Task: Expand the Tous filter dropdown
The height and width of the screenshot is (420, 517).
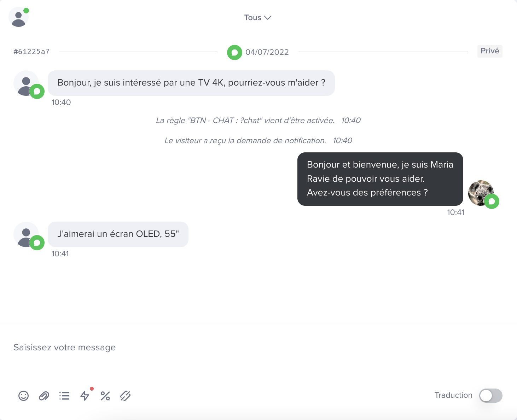Action: point(258,18)
